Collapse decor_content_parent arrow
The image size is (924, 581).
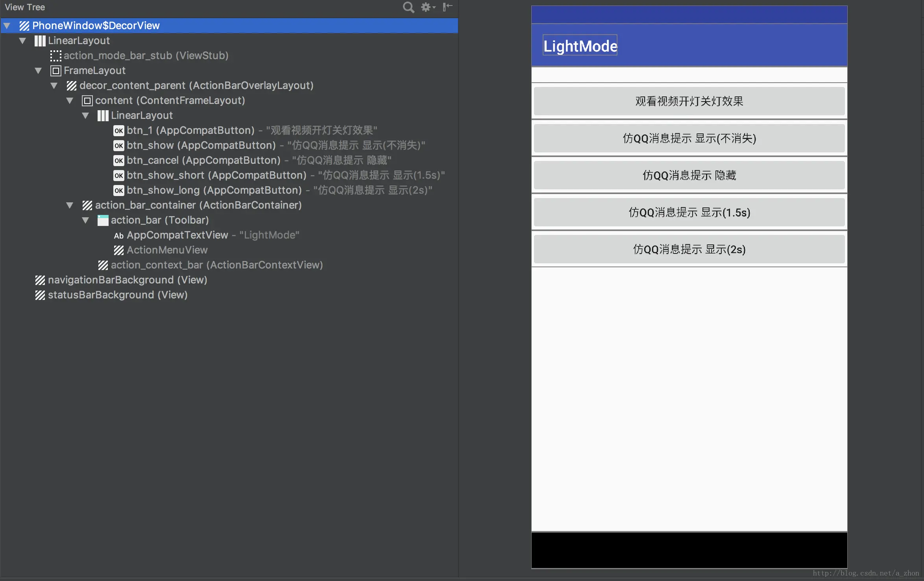pyautogui.click(x=54, y=86)
